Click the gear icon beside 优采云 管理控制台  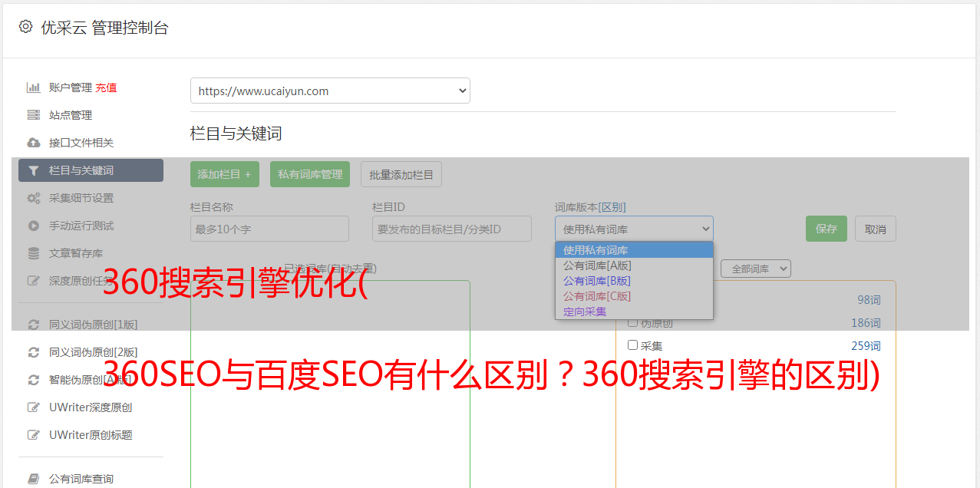tap(25, 27)
